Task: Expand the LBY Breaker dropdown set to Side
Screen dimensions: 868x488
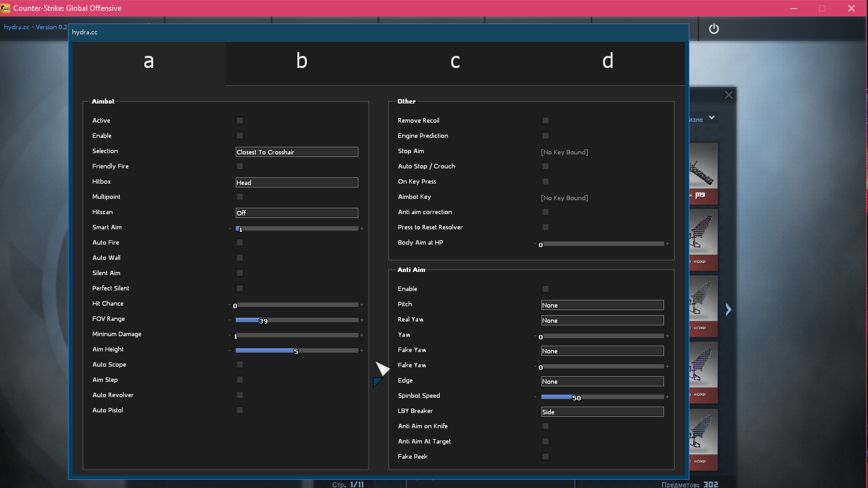Action: (602, 412)
